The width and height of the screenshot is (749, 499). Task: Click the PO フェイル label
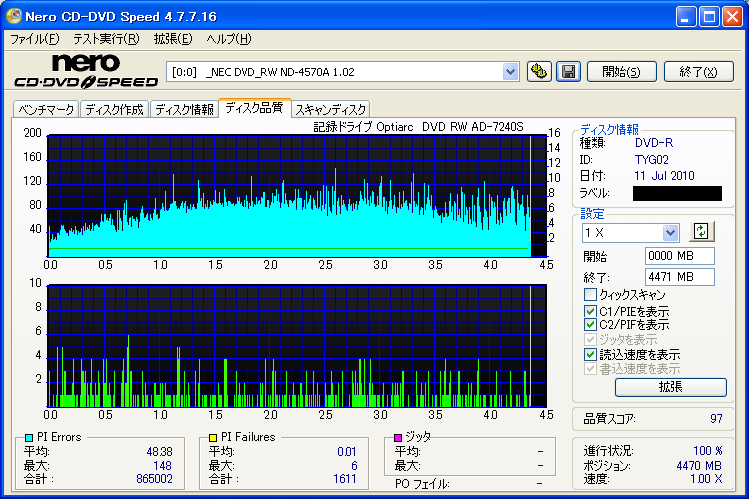click(422, 484)
